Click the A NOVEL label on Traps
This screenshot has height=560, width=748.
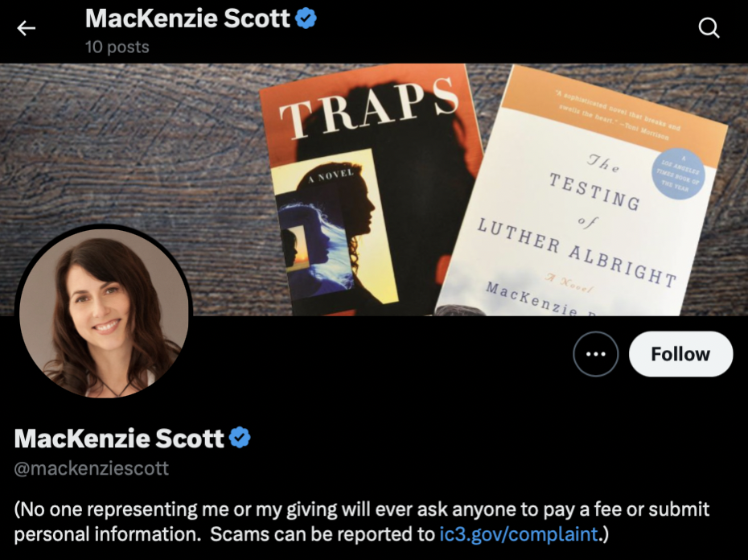(x=331, y=175)
